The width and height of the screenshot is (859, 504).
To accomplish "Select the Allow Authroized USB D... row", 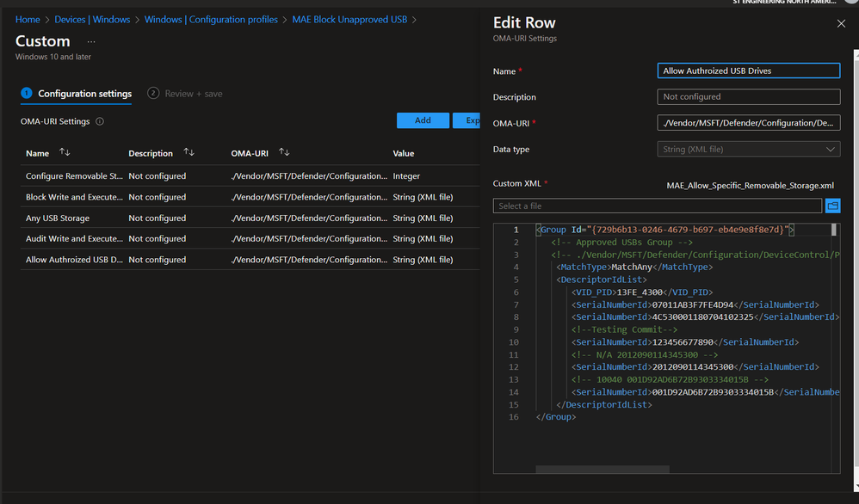I will [x=250, y=260].
